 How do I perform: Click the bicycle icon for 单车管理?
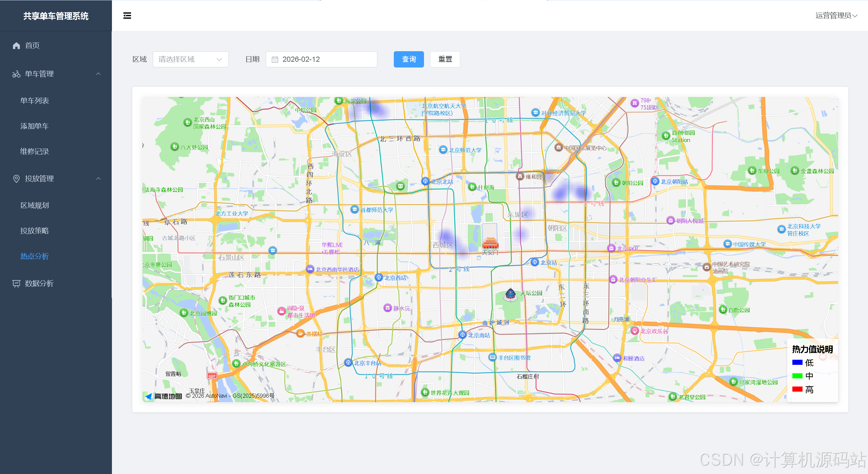point(16,74)
